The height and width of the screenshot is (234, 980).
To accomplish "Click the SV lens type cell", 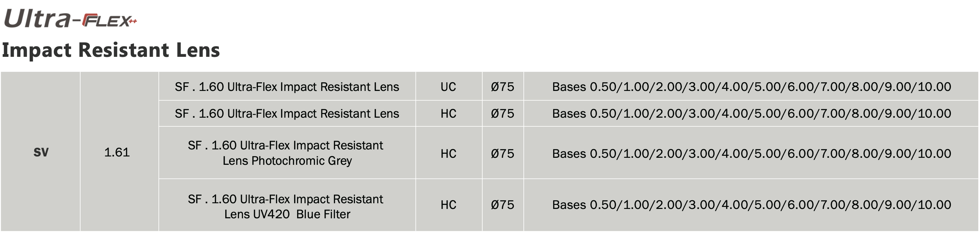I will (41, 152).
